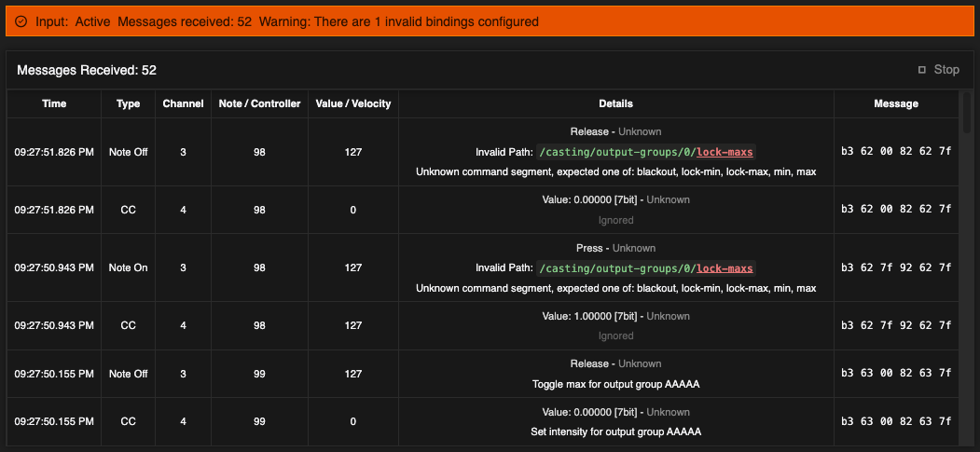Click the check-circle status icon in the orange banner
980x452 pixels.
tap(21, 21)
